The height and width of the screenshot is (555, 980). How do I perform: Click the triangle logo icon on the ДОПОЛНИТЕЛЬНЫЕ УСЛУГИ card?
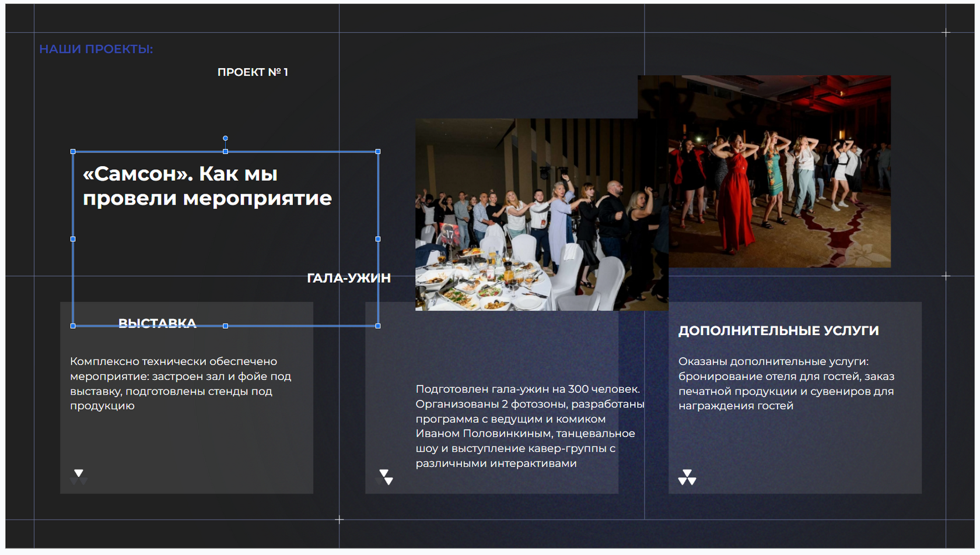point(687,477)
